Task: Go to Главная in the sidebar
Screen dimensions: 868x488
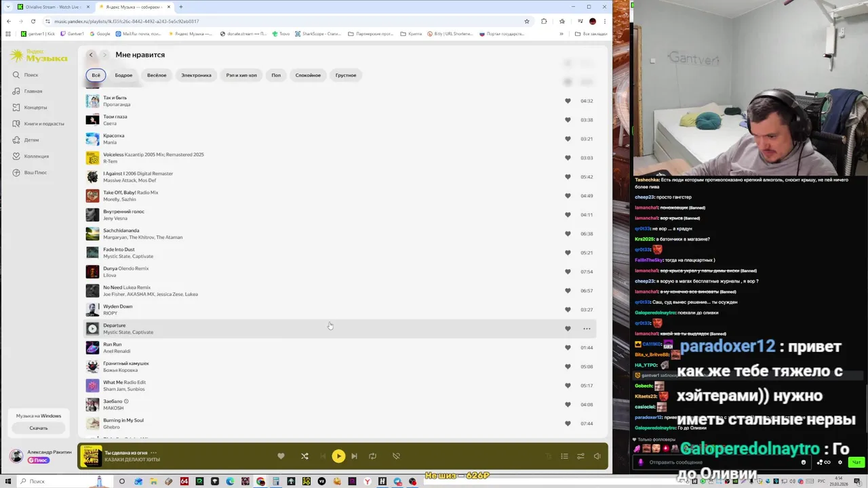Action: point(28,91)
